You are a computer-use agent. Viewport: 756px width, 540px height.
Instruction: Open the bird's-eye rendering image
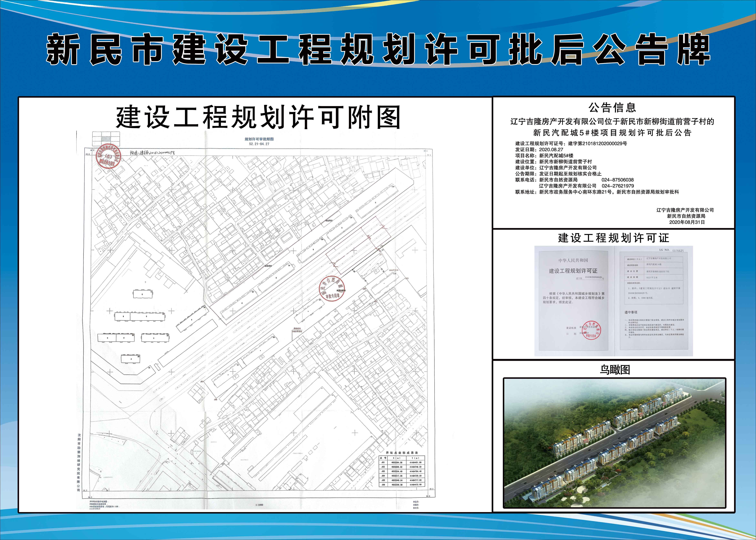(614, 443)
